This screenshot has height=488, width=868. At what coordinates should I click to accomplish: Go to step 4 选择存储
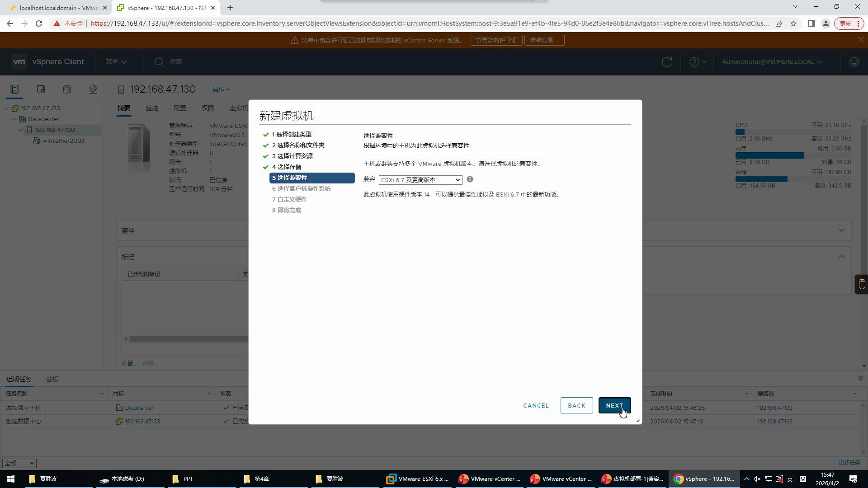click(287, 167)
